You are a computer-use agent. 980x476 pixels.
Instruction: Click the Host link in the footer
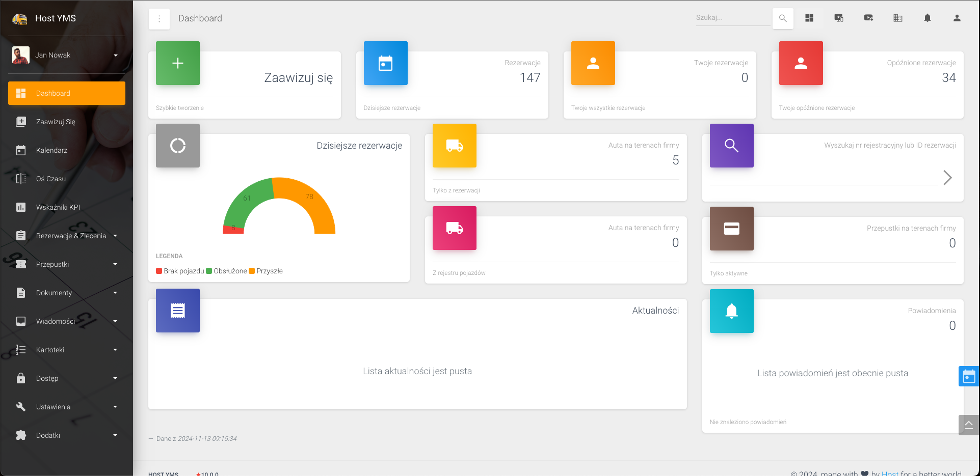(x=889, y=473)
